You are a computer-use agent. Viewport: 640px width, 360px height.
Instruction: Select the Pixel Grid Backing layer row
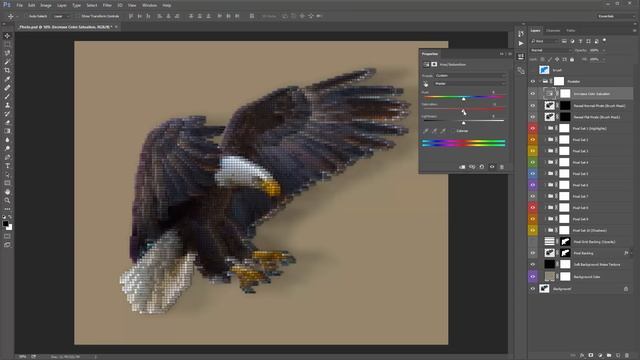tap(581, 242)
